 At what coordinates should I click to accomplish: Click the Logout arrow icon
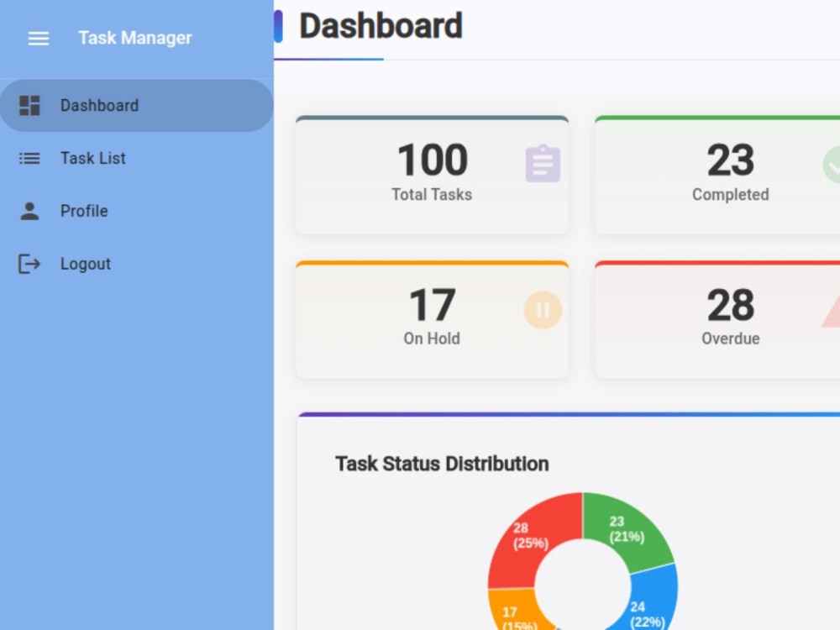pos(29,264)
